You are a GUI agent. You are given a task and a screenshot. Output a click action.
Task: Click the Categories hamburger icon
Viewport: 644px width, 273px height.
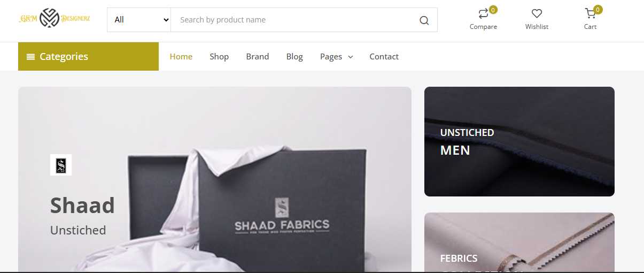tap(31, 57)
